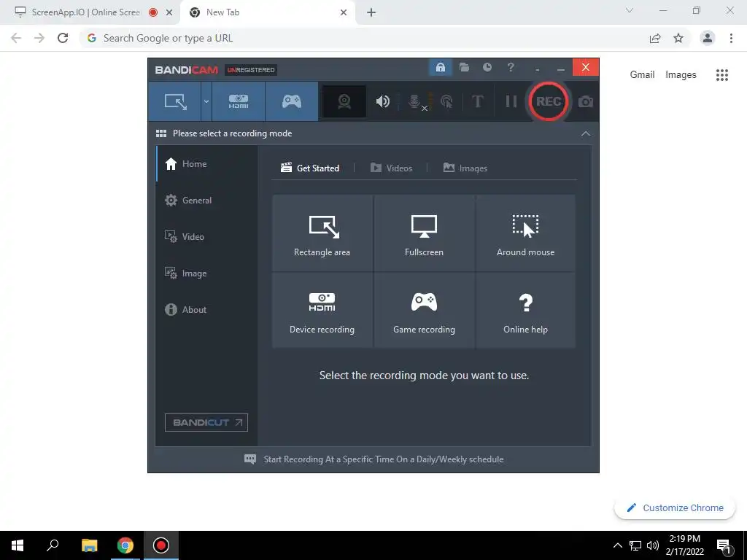Switch to the Get Started tab
The height and width of the screenshot is (560, 747).
[x=310, y=168]
